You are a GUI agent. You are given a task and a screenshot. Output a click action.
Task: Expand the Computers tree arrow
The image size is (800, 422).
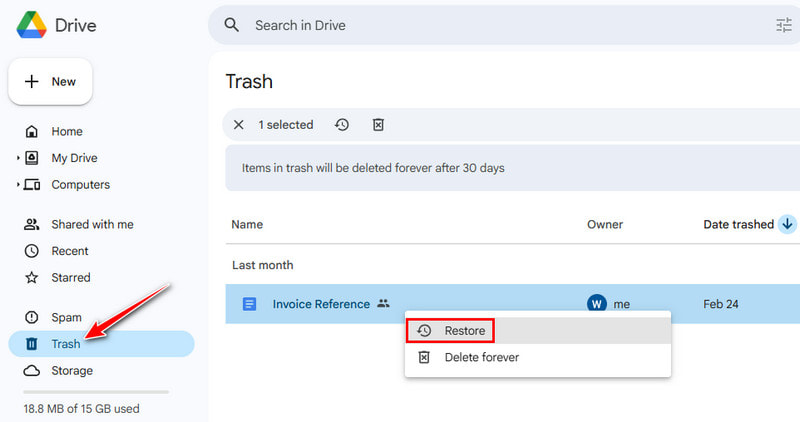[18, 185]
